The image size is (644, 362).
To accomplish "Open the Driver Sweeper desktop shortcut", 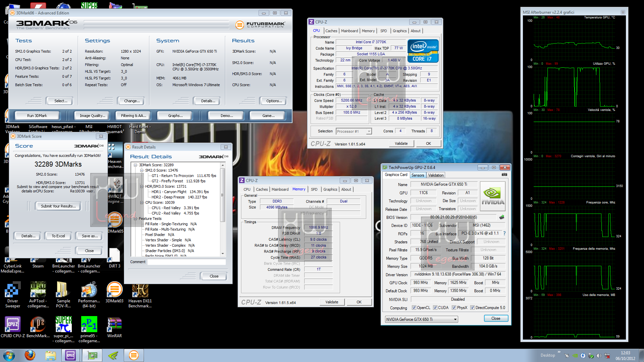I will point(12,294).
